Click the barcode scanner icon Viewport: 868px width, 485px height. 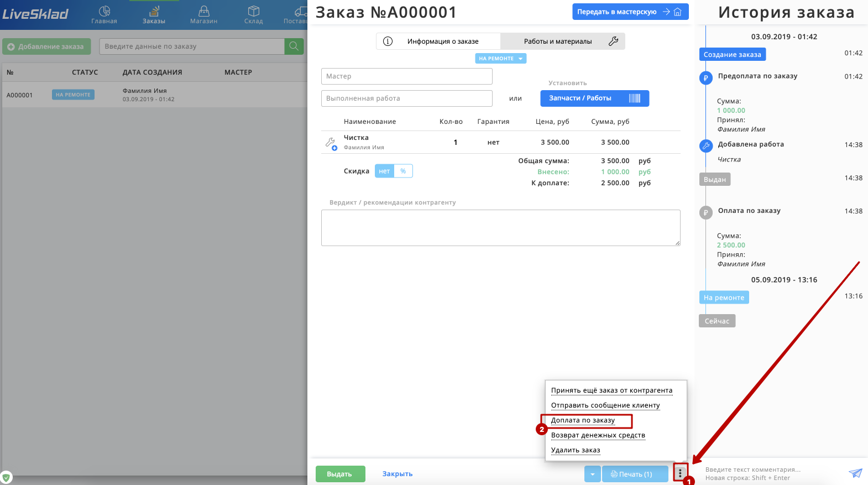[634, 98]
